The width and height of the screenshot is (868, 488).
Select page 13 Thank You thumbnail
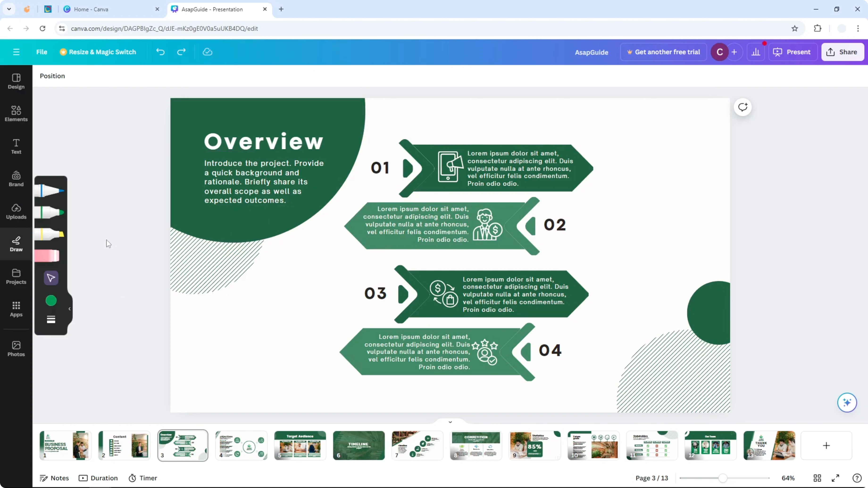coord(769,445)
